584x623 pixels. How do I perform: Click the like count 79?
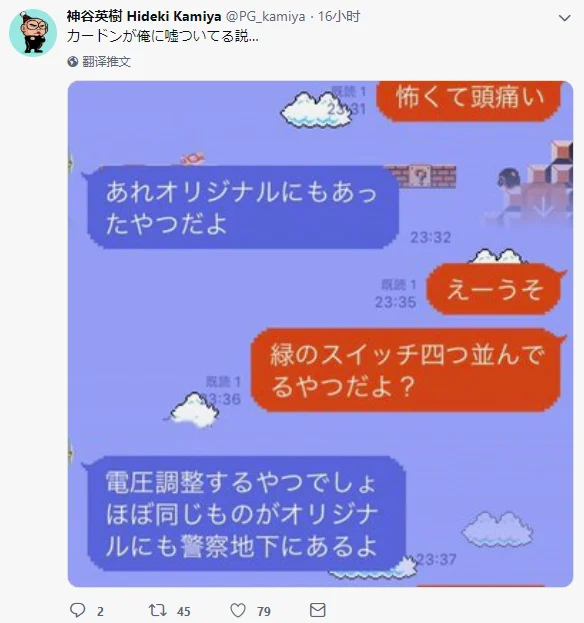pos(263,611)
